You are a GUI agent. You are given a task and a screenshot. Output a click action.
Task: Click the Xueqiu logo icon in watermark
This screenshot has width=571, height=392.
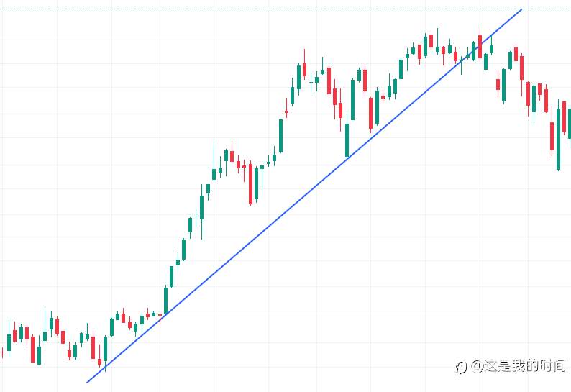(x=461, y=366)
